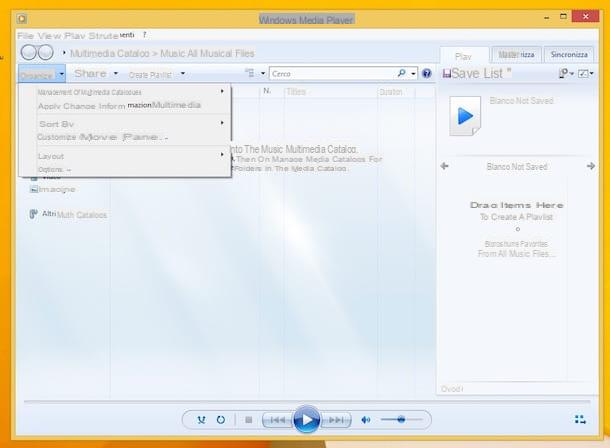Viewport: 610px width, 448px height.
Task: Open the Play menu in menu bar
Action: point(75,36)
